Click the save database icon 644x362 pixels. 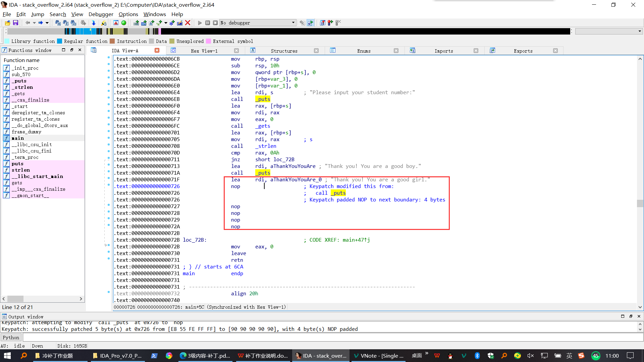[15, 23]
